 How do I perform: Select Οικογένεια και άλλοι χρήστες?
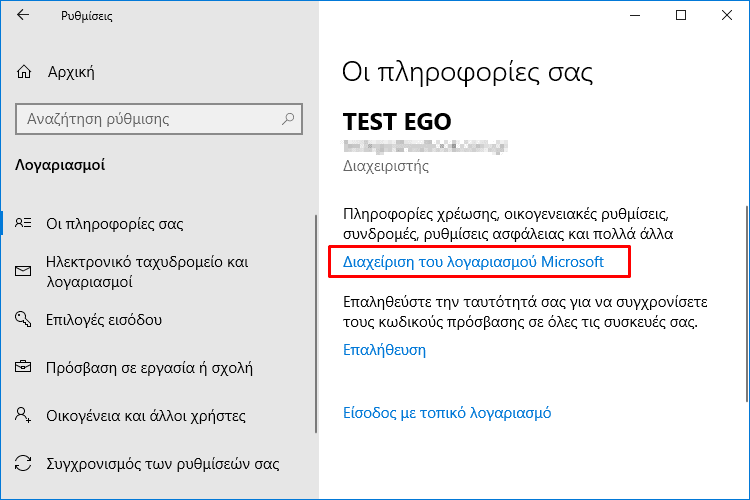(x=145, y=416)
